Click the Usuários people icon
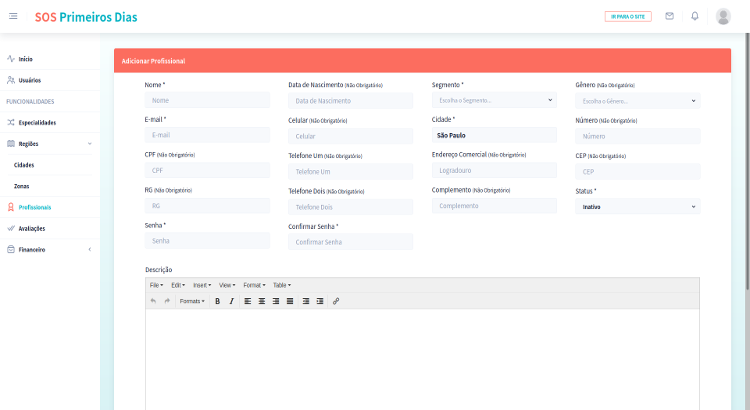 11,80
